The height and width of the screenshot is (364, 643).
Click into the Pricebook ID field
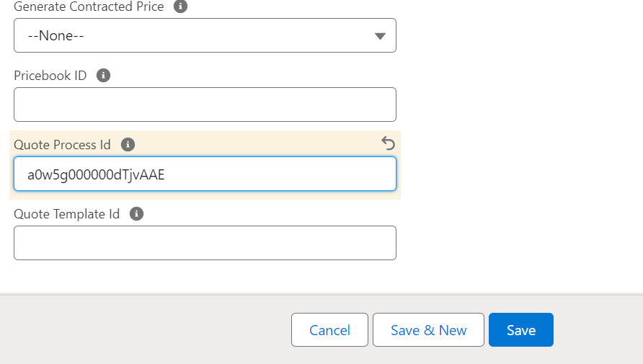pyautogui.click(x=205, y=105)
